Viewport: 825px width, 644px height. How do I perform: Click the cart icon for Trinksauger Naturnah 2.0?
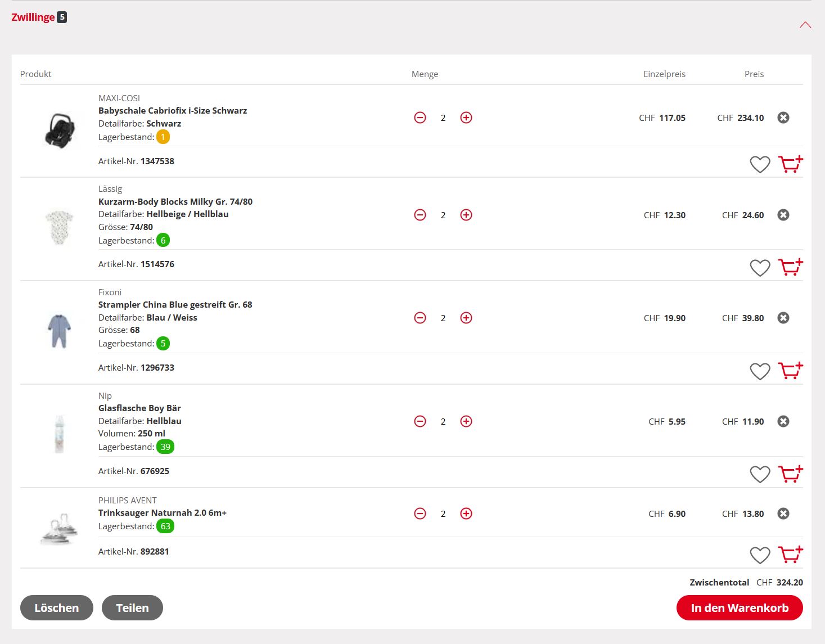tap(791, 555)
